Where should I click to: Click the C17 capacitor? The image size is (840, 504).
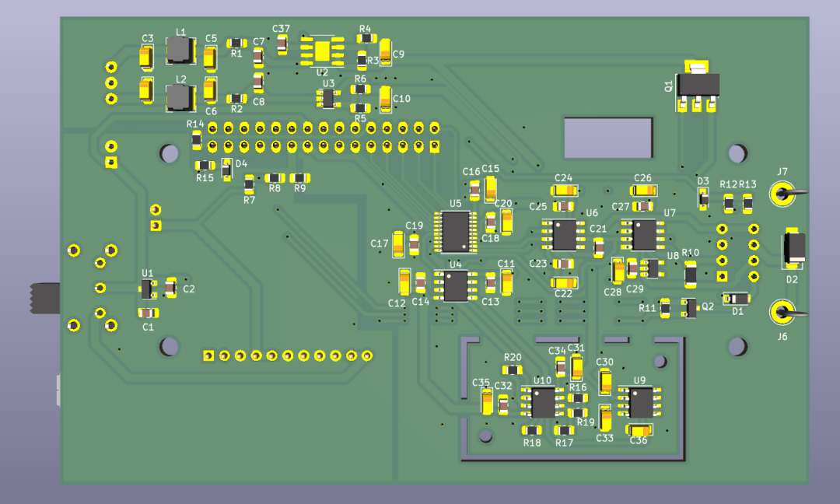point(398,244)
